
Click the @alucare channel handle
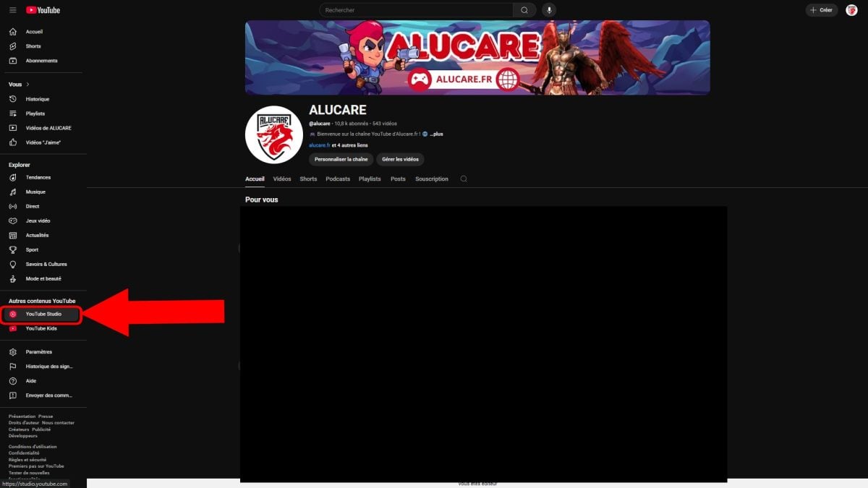[320, 124]
